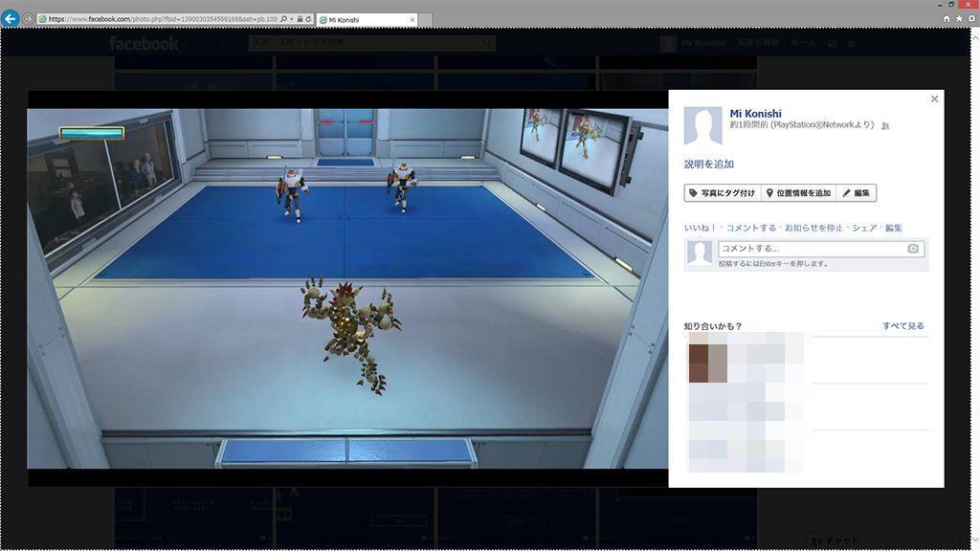The height and width of the screenshot is (551, 980).
Task: Focus the コメントする comment input field
Action: (812, 249)
